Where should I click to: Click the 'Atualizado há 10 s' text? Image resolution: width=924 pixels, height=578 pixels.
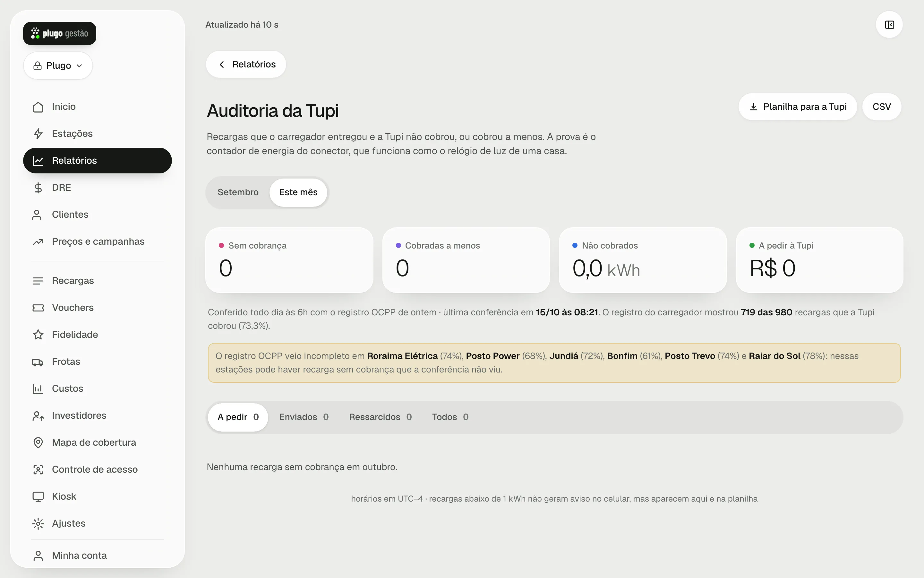tap(242, 25)
